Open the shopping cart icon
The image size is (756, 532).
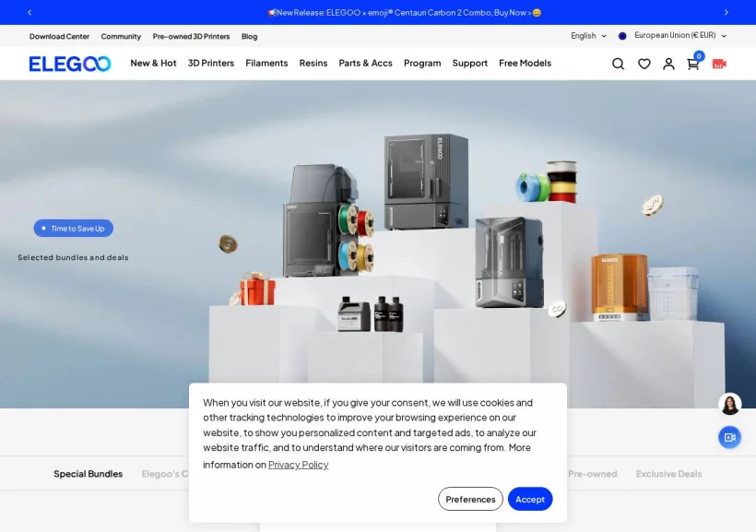click(693, 64)
